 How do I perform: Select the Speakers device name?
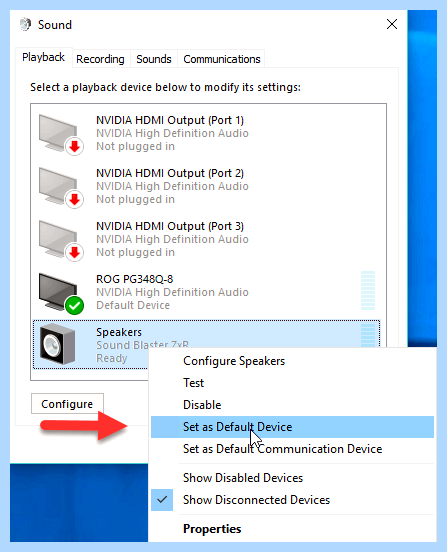pyautogui.click(x=119, y=332)
